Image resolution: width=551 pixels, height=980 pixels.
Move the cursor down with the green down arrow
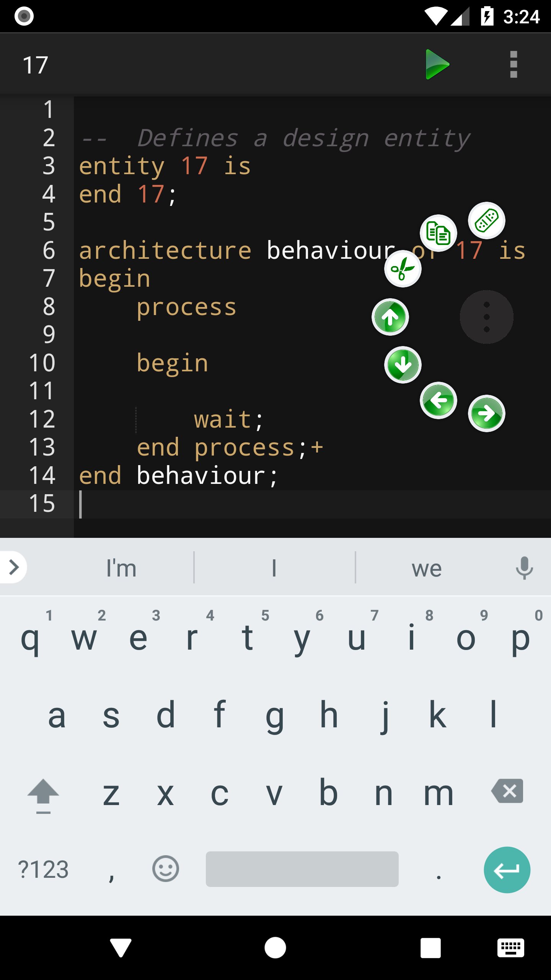pyautogui.click(x=403, y=365)
